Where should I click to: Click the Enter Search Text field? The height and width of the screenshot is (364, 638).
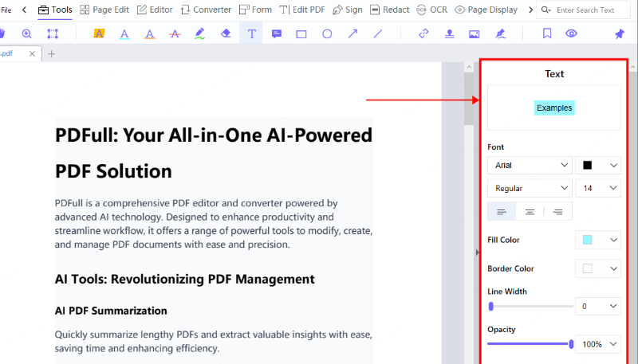(590, 10)
